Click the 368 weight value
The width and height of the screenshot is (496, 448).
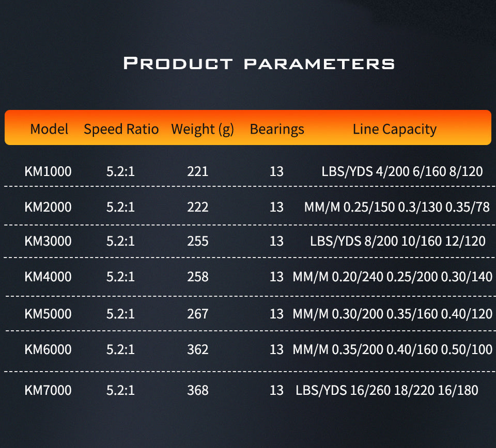tap(198, 390)
